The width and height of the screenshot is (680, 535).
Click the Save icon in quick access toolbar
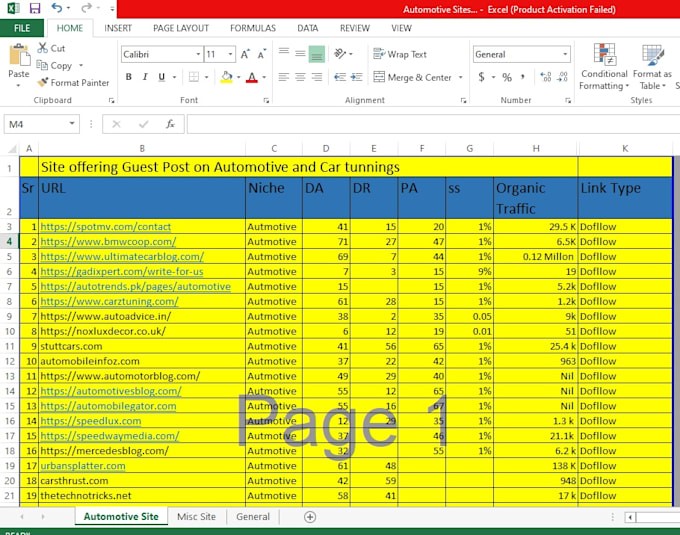click(35, 8)
